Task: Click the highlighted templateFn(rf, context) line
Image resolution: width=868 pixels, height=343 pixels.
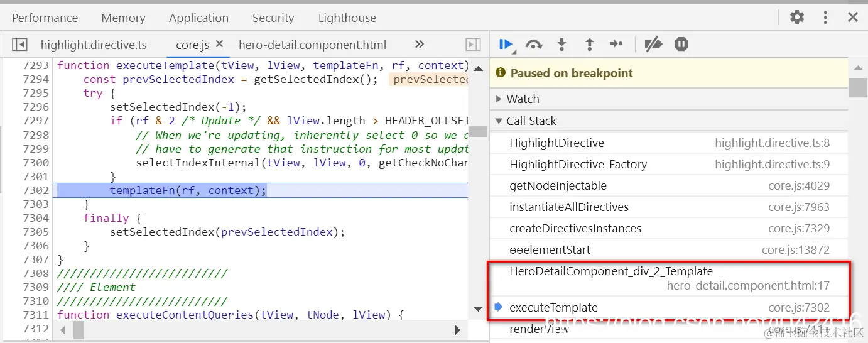Action: point(262,190)
